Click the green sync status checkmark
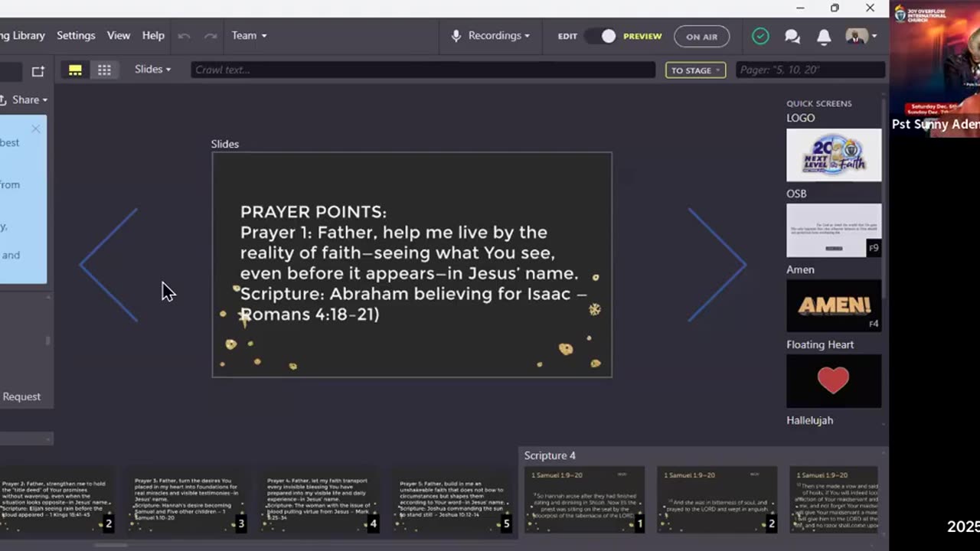Image resolution: width=980 pixels, height=551 pixels. 760,36
